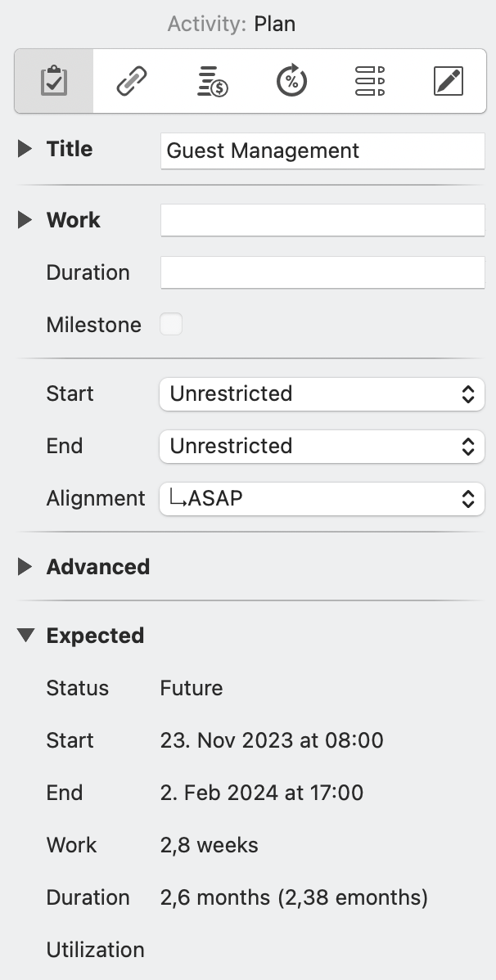Open the dependencies chain-link inspector

click(x=132, y=80)
